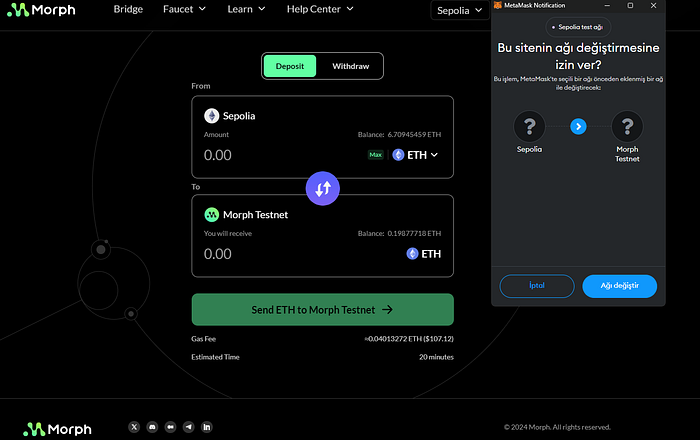Switch to the Deposit mode
Viewport: 700px width, 440px height.
point(290,66)
